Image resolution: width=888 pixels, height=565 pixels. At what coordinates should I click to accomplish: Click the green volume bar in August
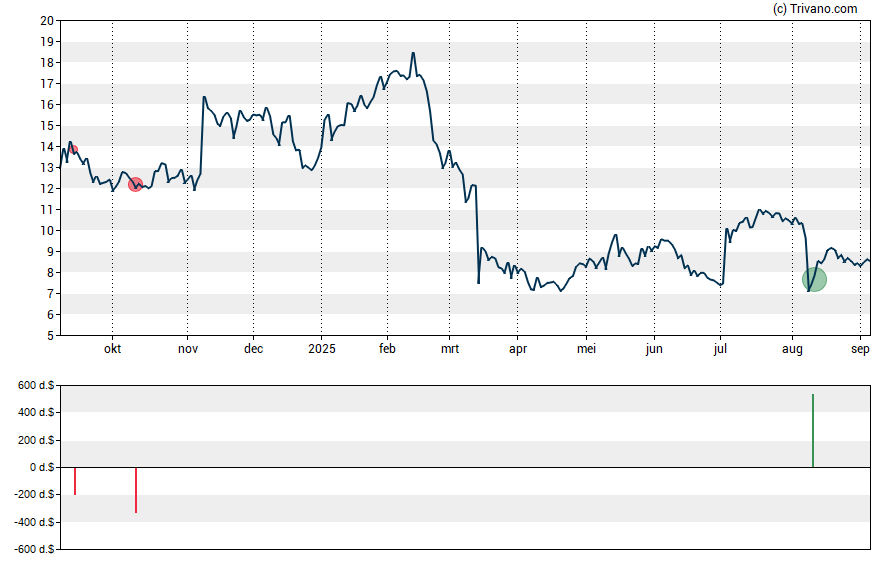(x=813, y=431)
